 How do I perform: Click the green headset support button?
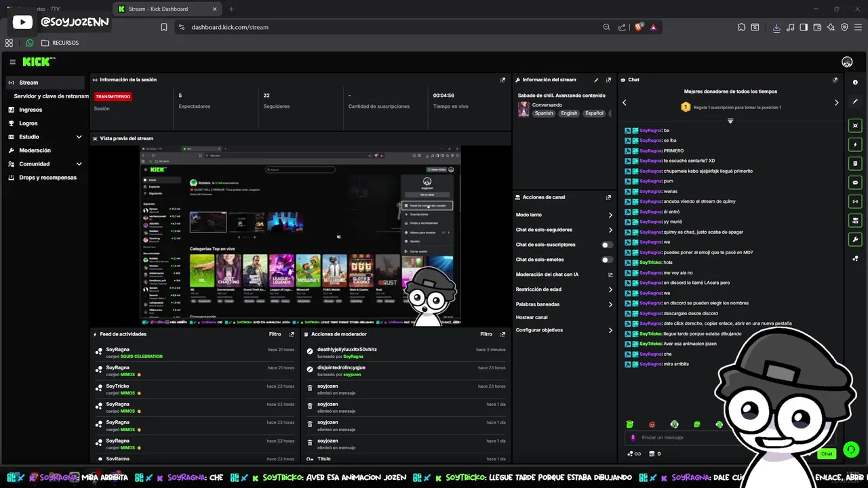(850, 449)
